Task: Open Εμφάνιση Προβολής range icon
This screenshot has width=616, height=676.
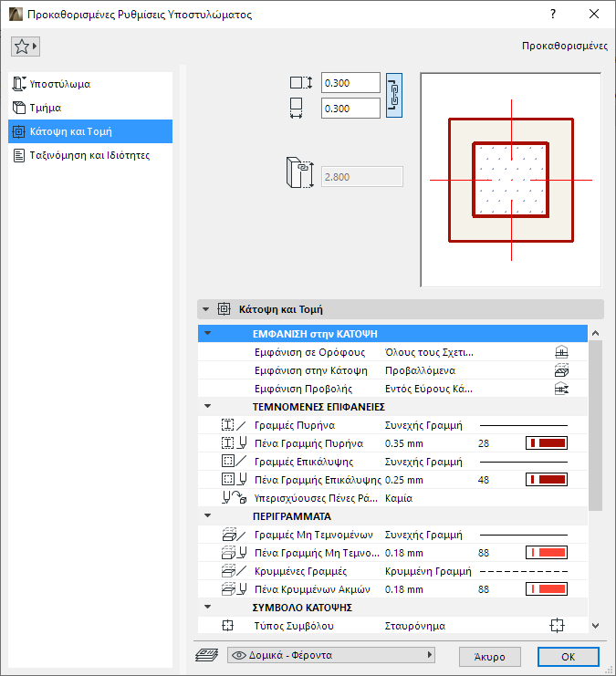Action: pos(561,389)
